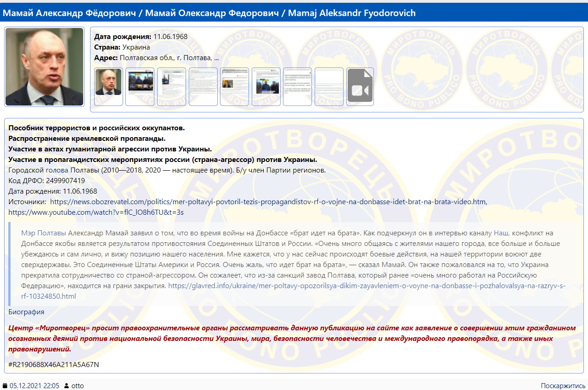Viewport: 588px width, 390px height.
Task: Click the 'Поскаржитись' complaint link
Action: click(563, 386)
